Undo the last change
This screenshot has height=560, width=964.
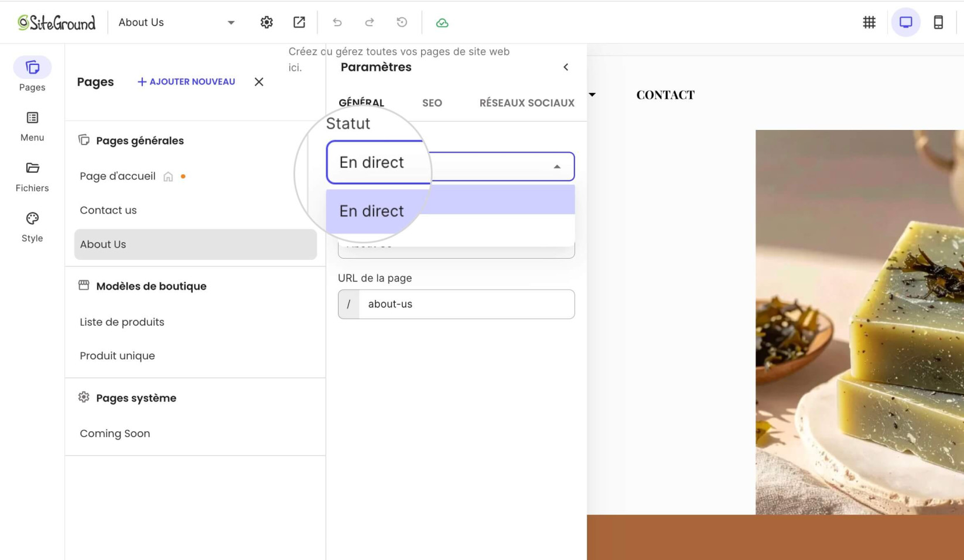coord(337,22)
